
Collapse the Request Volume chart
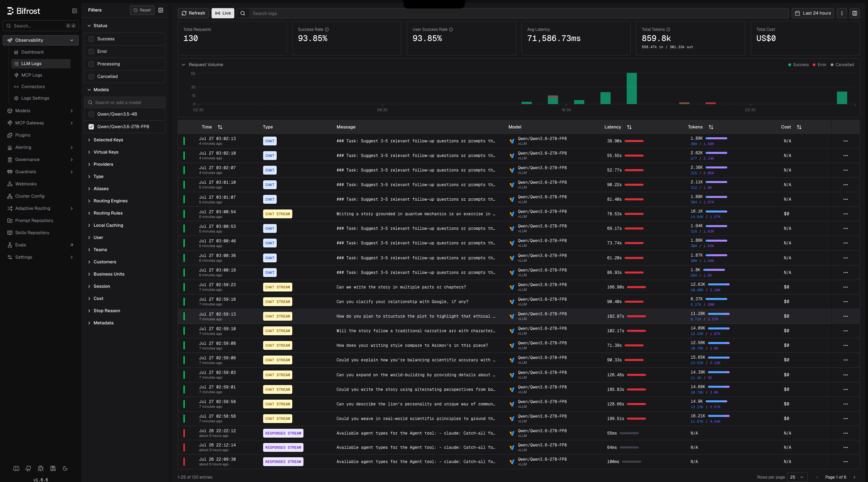tap(183, 65)
